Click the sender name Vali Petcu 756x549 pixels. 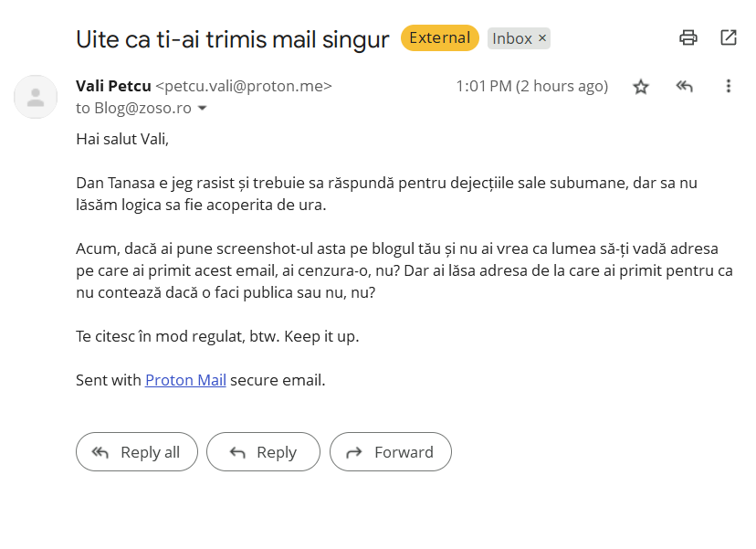(x=113, y=86)
